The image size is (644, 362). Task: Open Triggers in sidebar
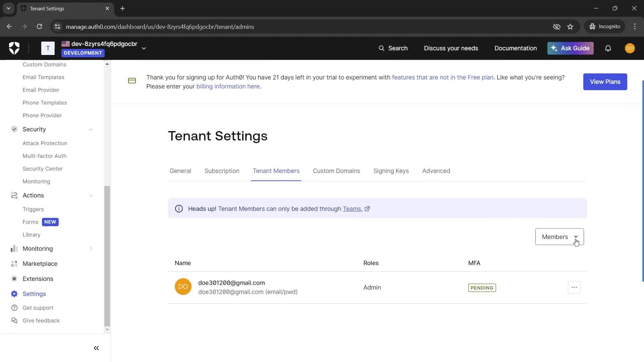point(33,209)
